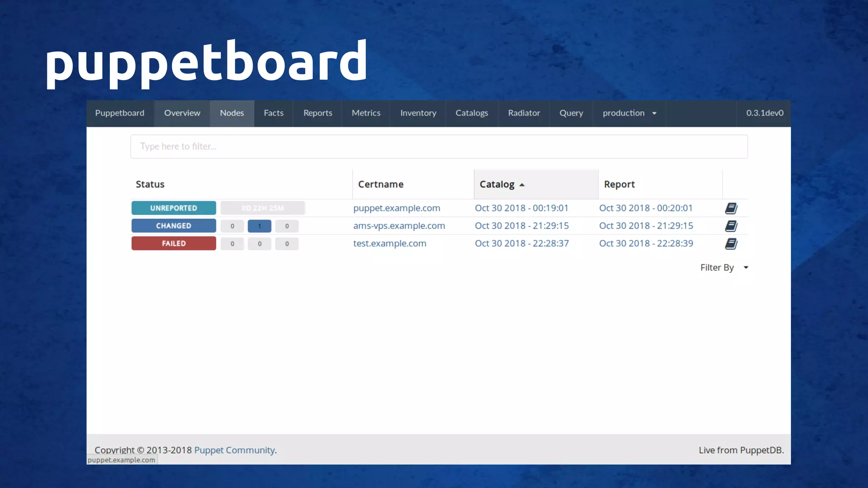This screenshot has height=488, width=868.
Task: Open the Radiator view
Action: coord(524,113)
